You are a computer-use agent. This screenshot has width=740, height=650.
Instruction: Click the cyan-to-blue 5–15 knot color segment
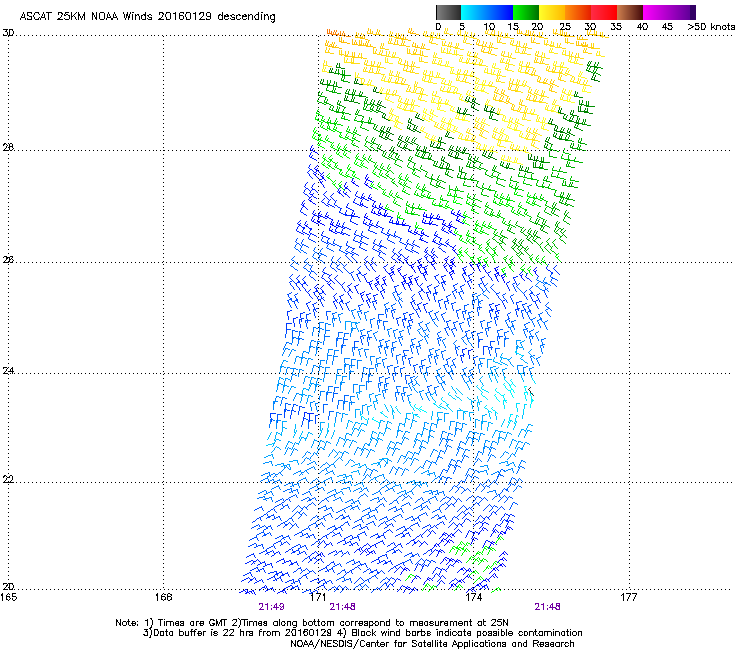click(x=487, y=12)
